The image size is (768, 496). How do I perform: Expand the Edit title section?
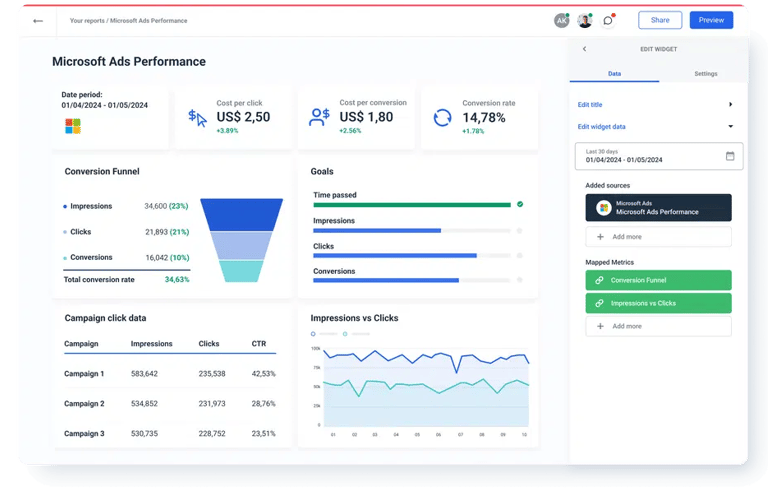tap(655, 104)
